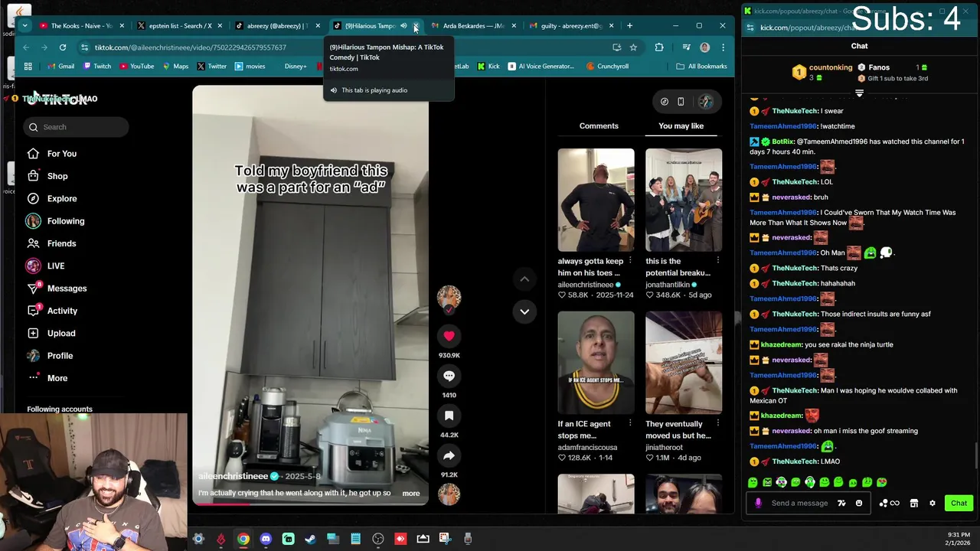Image resolution: width=980 pixels, height=551 pixels.
Task: Open options for 'this is the potential' video
Action: (x=717, y=261)
